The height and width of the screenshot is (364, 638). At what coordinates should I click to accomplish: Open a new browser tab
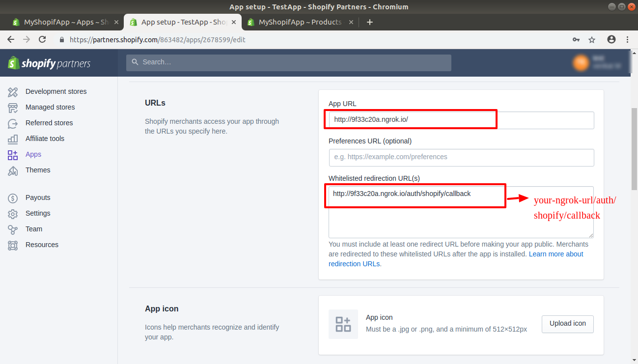[370, 22]
